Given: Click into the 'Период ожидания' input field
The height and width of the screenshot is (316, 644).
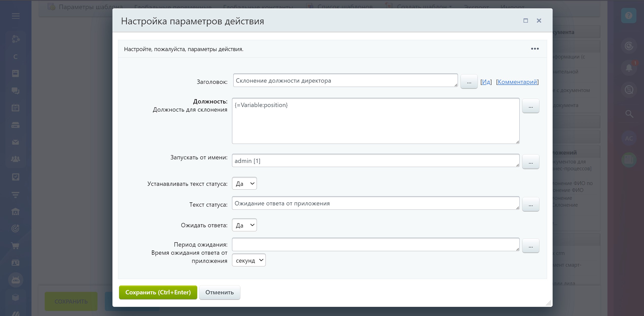Looking at the screenshot, I should pos(375,245).
